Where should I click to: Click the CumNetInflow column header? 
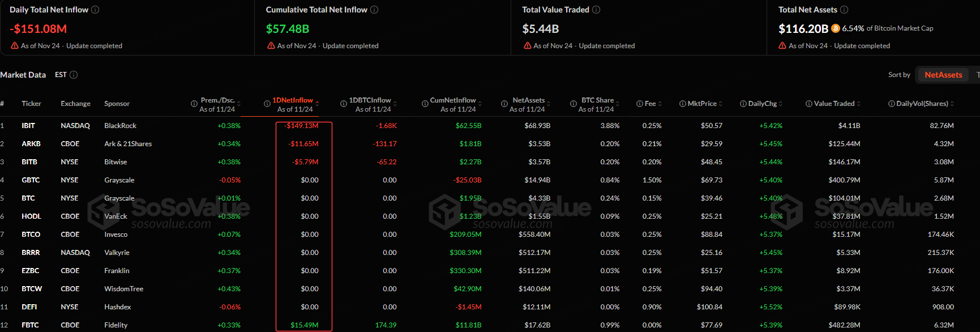click(x=452, y=100)
